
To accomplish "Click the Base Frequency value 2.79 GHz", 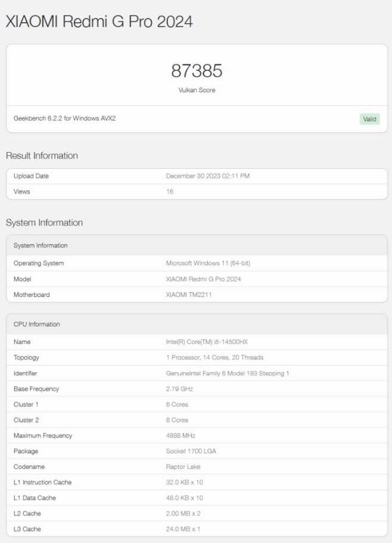I will 179,389.
